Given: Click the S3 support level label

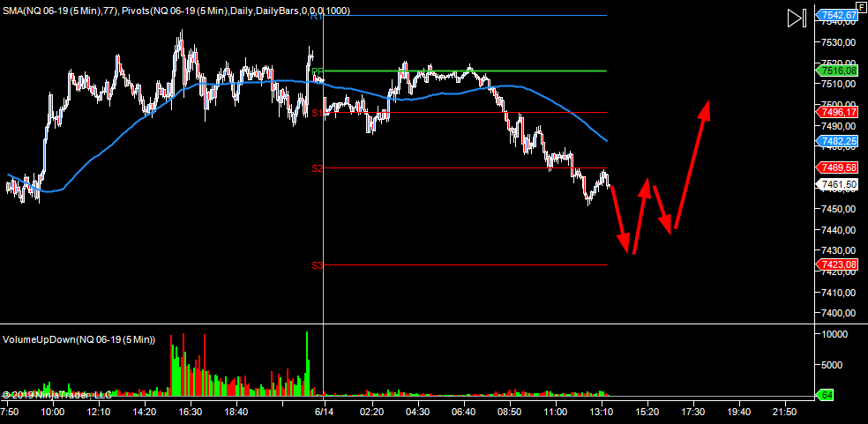Looking at the screenshot, I should click(318, 265).
